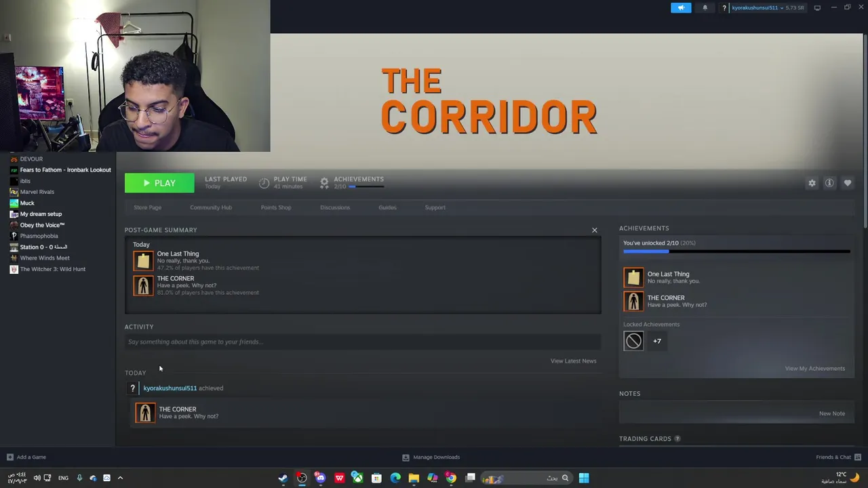This screenshot has width=868, height=488.
Task: Open One Last Thing achievement icon in summary
Action: click(143, 261)
